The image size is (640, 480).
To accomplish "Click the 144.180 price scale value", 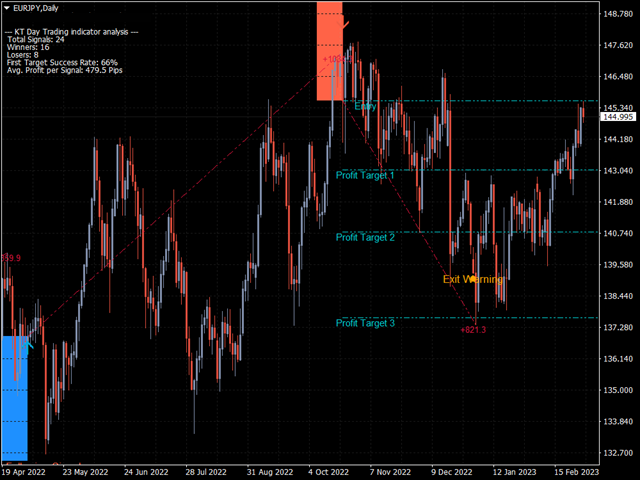I will (618, 139).
